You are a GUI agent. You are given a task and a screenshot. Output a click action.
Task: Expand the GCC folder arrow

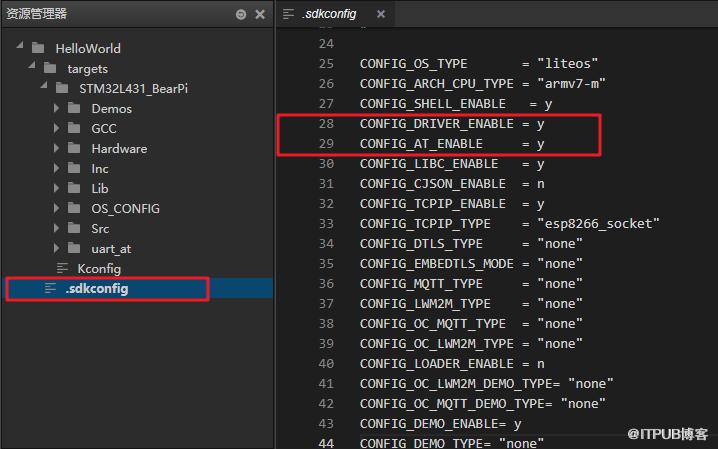pyautogui.click(x=56, y=128)
